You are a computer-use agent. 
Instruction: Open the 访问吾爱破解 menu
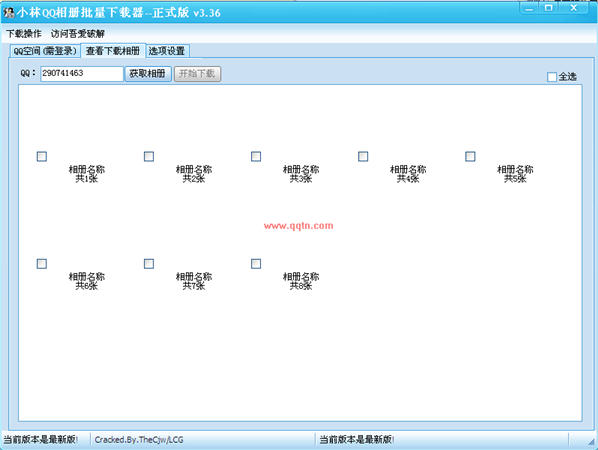point(78,34)
